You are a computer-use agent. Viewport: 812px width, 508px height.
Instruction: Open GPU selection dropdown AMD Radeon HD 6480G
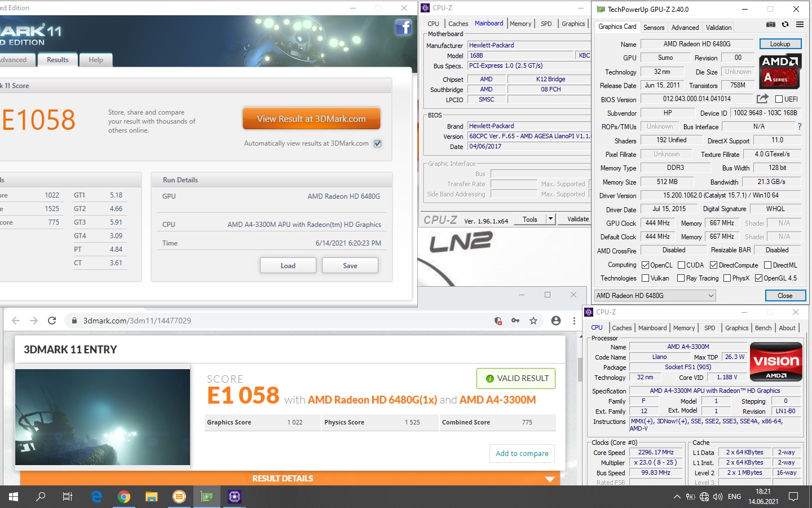655,296
